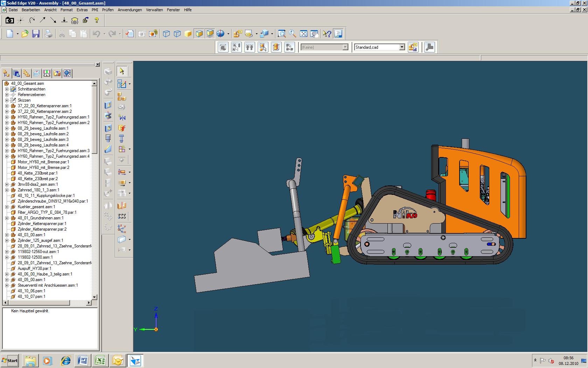Image resolution: width=588 pixels, height=368 pixels.
Task: Expand the 48_01_Grundrahmen.asm:1 node
Action: [x=7, y=218]
